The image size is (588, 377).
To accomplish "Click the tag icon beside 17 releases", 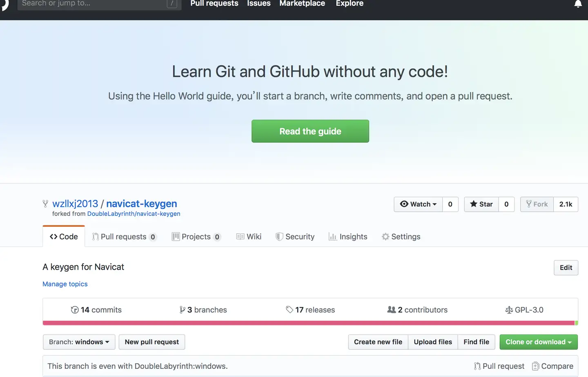I will 290,310.
